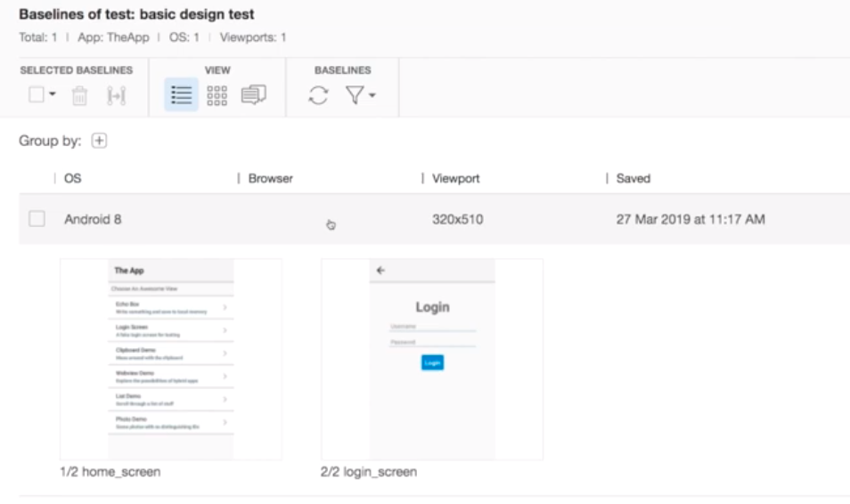Open the home_screen baseline thumbnail
Image resolution: width=850 pixels, height=504 pixels.
(x=170, y=359)
